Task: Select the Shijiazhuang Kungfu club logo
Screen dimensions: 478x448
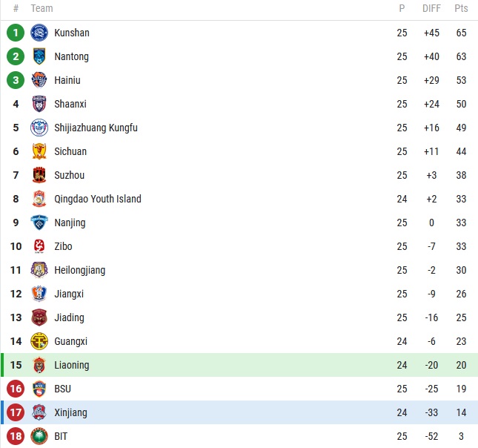Action: 39,128
